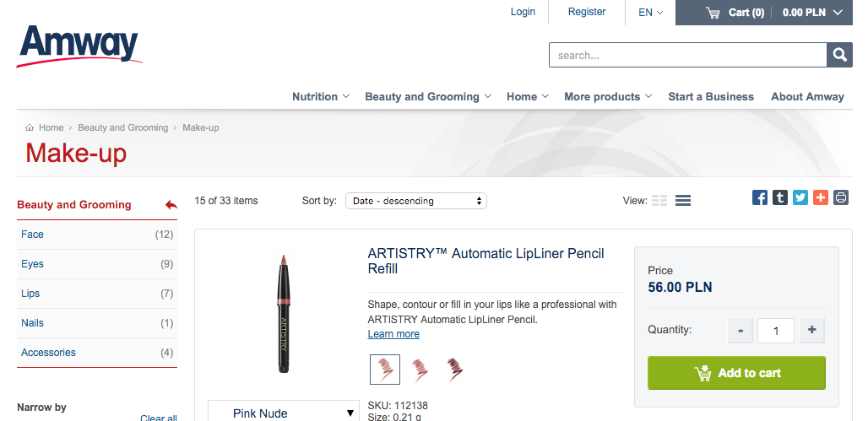Click the Register link

click(x=587, y=12)
